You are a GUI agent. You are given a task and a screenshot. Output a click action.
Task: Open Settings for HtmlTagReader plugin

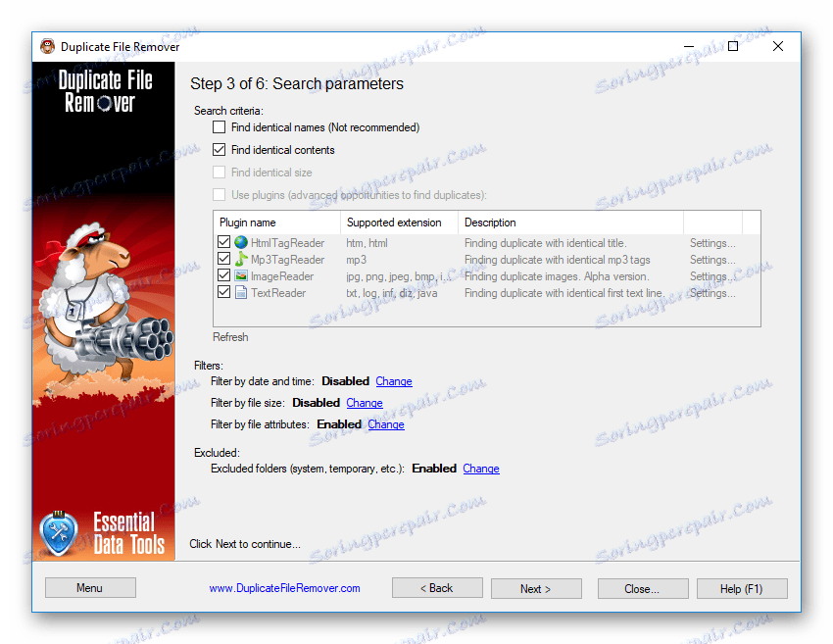pos(712,243)
